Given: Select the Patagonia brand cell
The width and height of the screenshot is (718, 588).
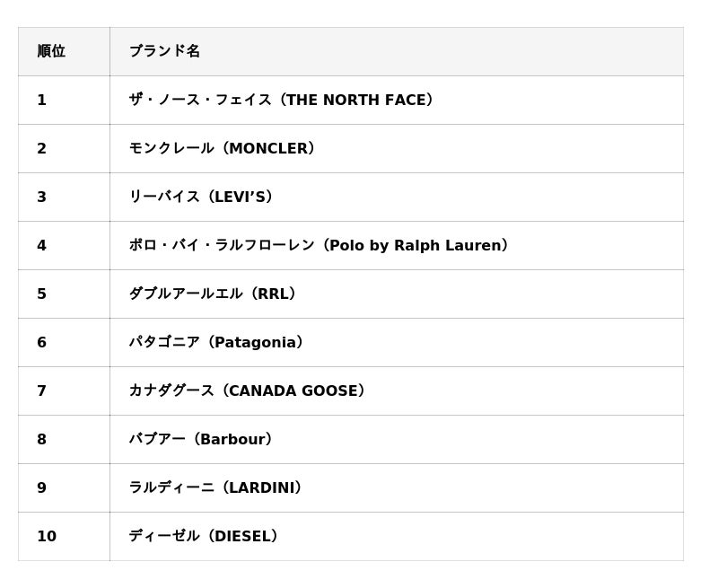Looking at the screenshot, I should point(216,342).
